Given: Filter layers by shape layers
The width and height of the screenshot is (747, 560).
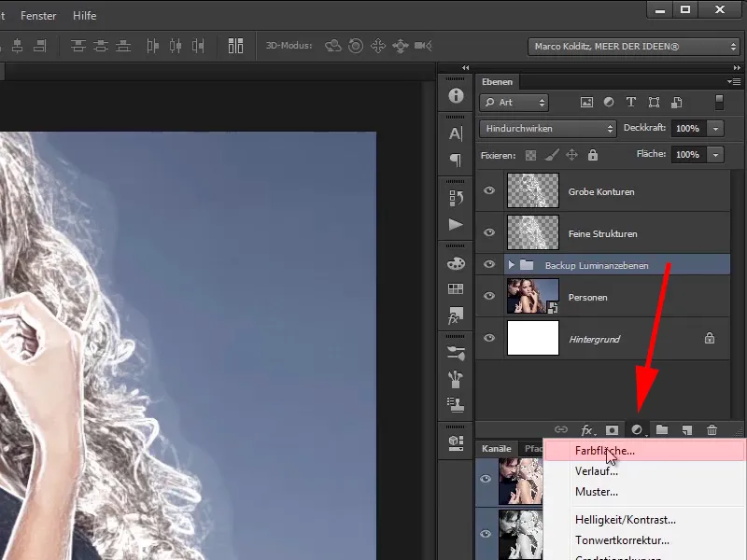Looking at the screenshot, I should point(655,103).
